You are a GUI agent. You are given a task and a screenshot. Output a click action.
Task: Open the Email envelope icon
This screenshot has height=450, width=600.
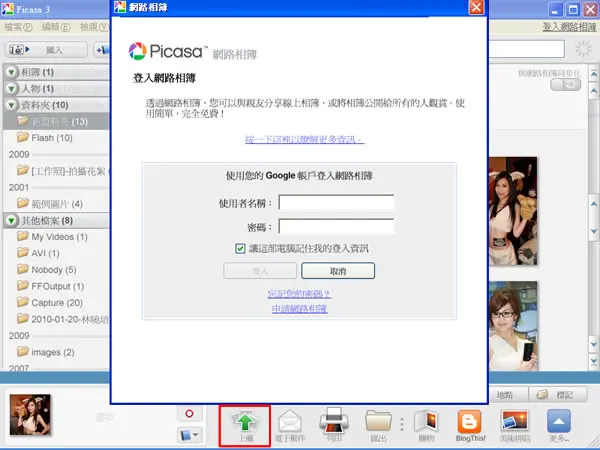[x=290, y=421]
